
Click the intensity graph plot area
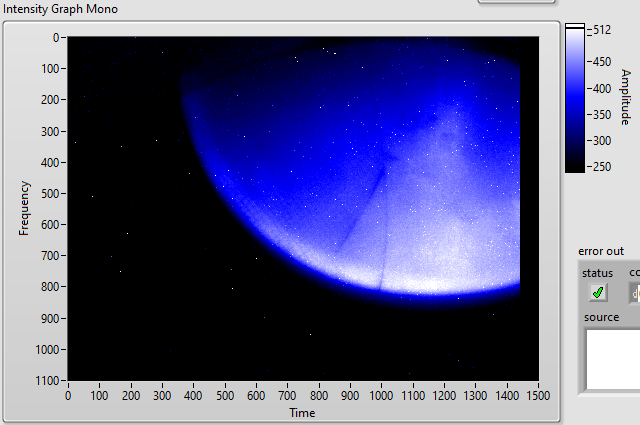click(303, 209)
